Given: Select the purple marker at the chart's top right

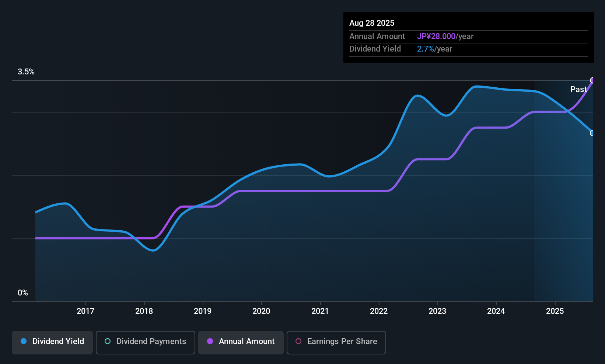Looking at the screenshot, I should [x=592, y=80].
